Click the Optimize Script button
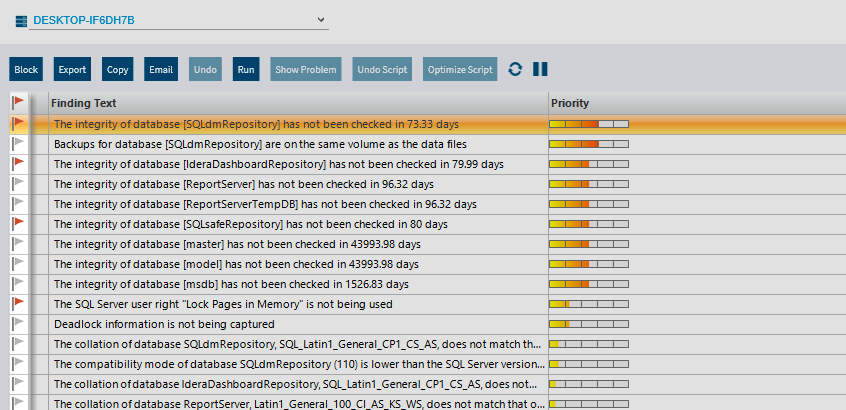 [460, 70]
